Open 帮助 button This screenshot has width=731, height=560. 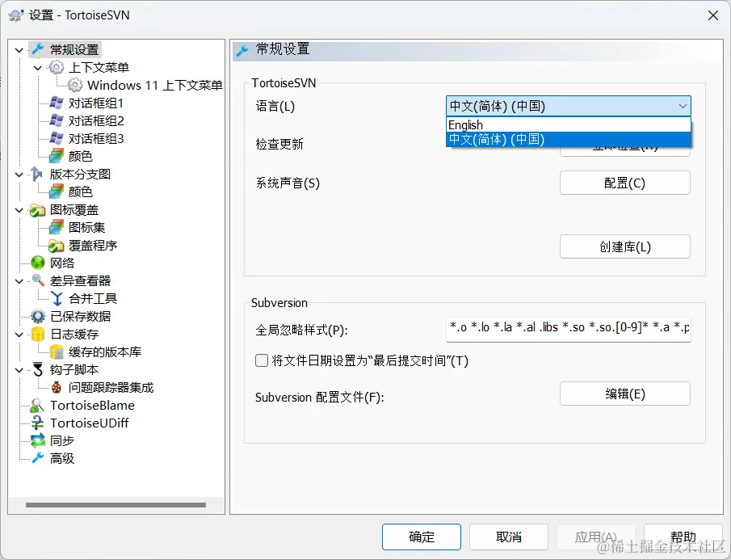click(683, 537)
